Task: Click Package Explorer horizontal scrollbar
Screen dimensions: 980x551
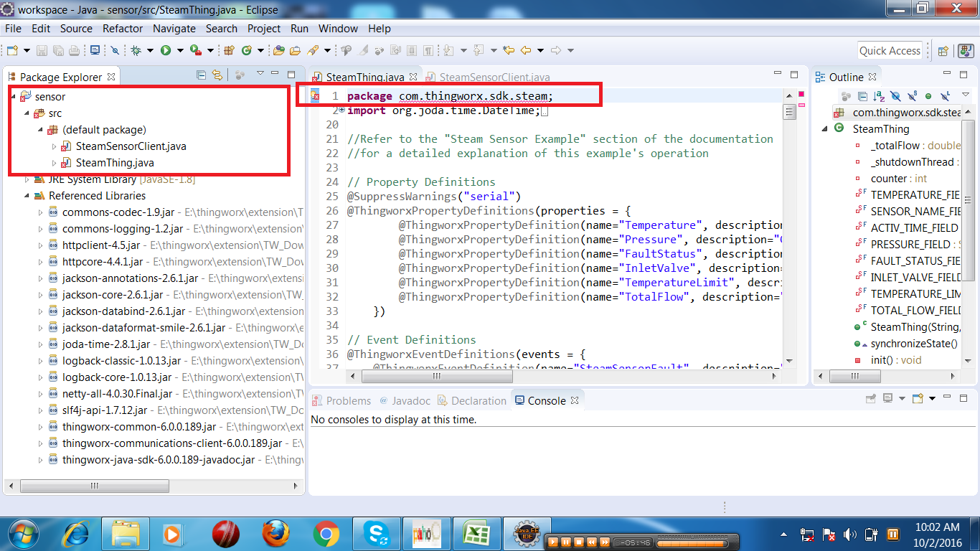Action: tap(95, 486)
